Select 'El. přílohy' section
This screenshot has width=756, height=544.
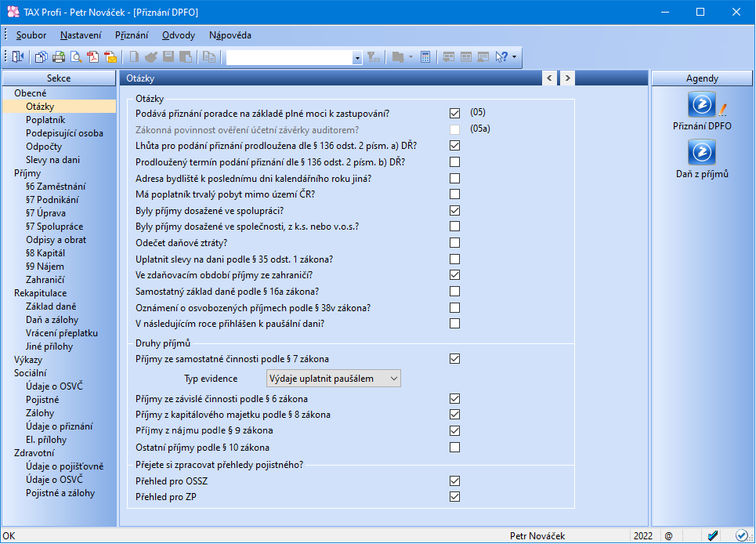tap(46, 439)
